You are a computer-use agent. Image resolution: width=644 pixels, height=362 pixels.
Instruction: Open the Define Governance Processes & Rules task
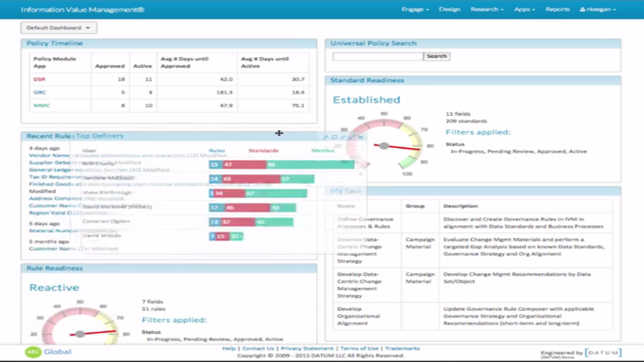pos(365,223)
